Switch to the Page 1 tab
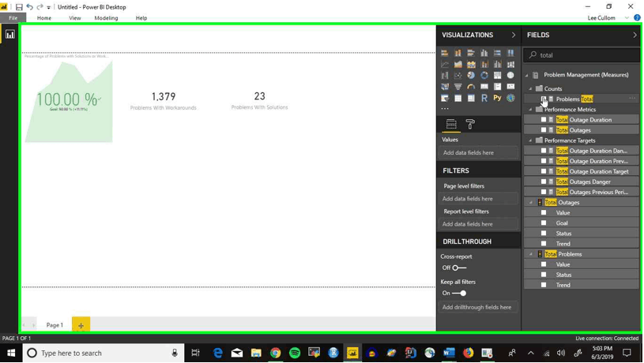This screenshot has height=363, width=644. [x=55, y=325]
